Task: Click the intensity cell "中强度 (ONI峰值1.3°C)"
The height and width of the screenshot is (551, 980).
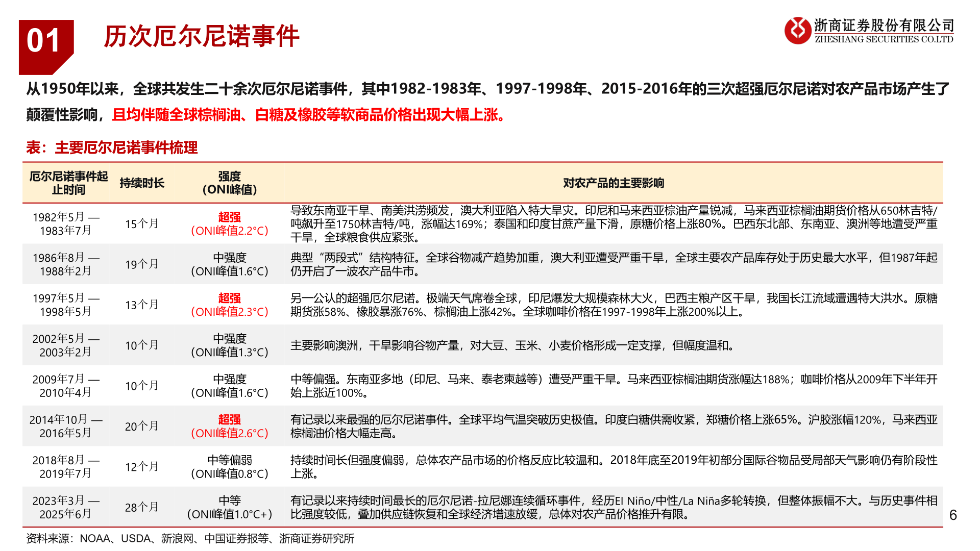Action: point(230,345)
